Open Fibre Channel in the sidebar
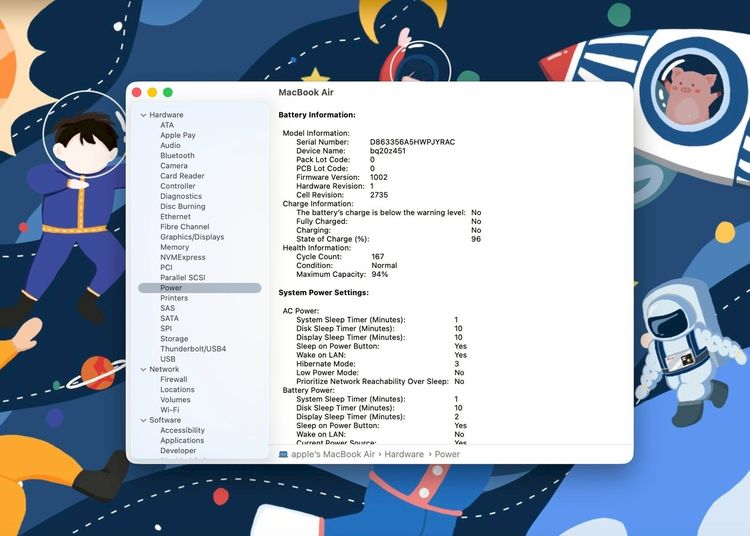 click(x=185, y=227)
